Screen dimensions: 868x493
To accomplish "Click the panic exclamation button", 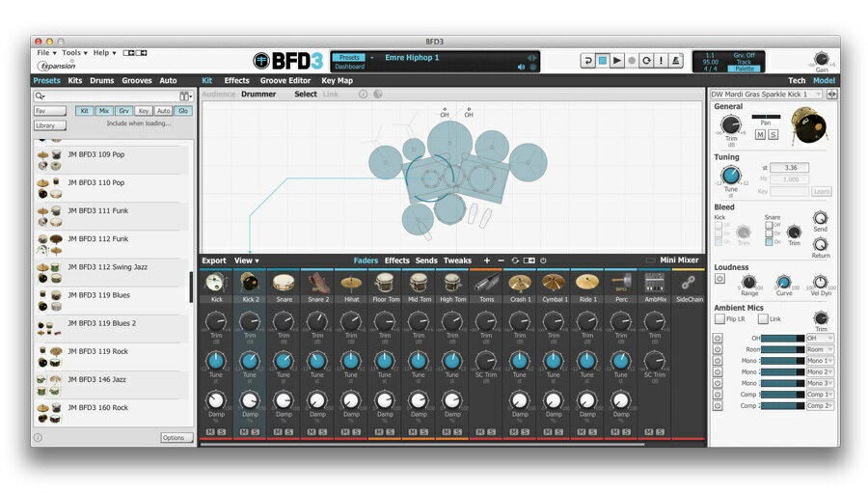I will pyautogui.click(x=661, y=61).
